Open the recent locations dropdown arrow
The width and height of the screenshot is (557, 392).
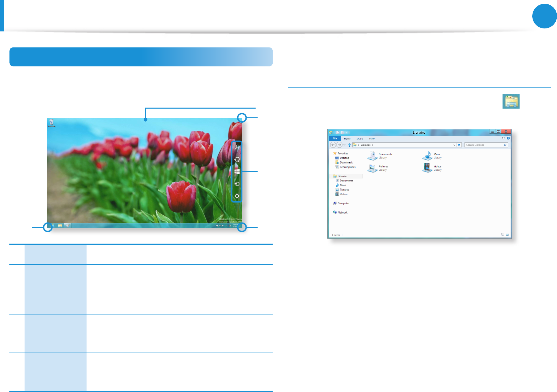pyautogui.click(x=344, y=145)
